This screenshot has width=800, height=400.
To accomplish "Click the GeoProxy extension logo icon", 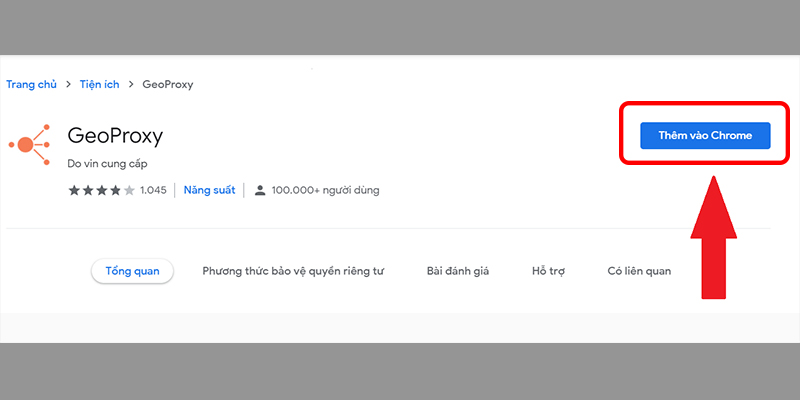I will (29, 145).
